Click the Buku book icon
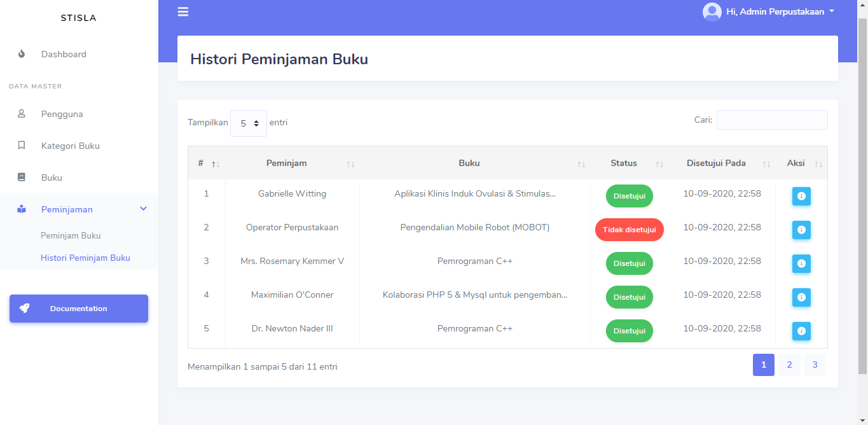The height and width of the screenshot is (425, 868). click(21, 177)
